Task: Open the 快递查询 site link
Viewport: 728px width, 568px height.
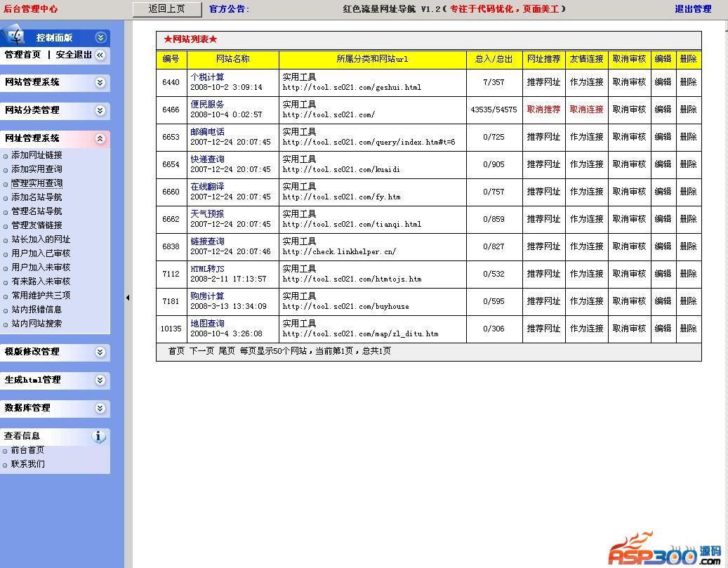Action: pos(207,159)
